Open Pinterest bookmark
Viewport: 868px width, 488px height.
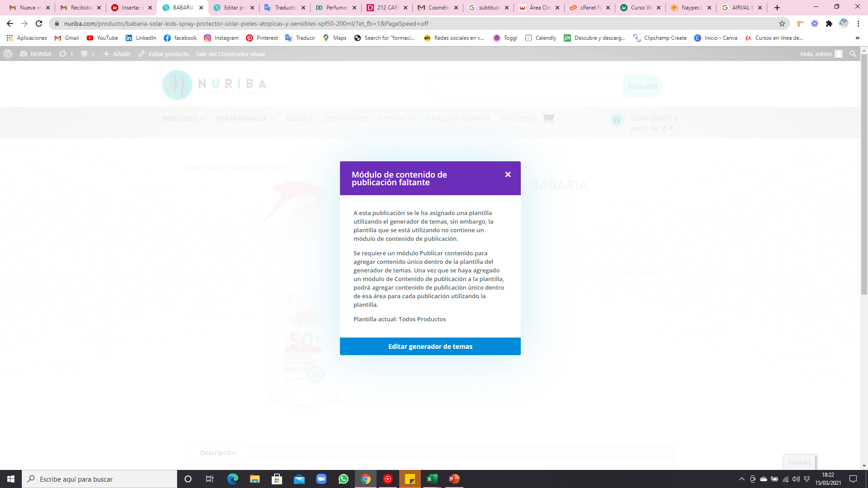pos(262,38)
